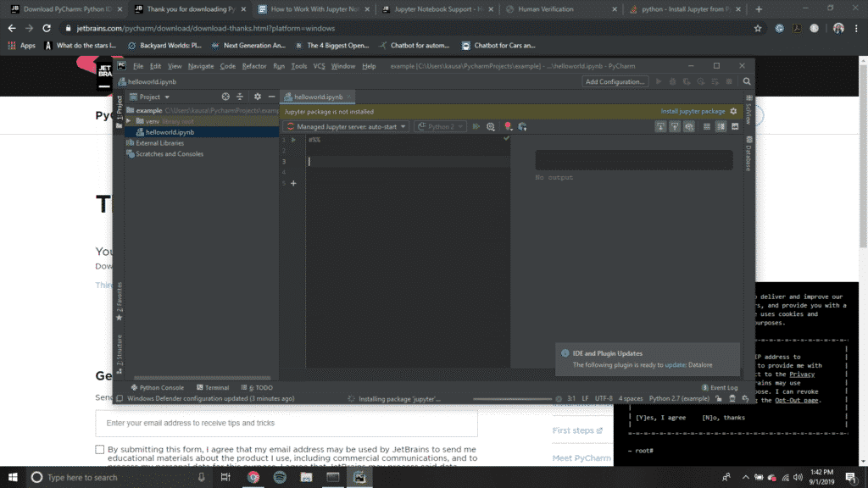This screenshot has width=868, height=488.
Task: Collapse all nodes using the Project panel icon
Action: point(240,97)
